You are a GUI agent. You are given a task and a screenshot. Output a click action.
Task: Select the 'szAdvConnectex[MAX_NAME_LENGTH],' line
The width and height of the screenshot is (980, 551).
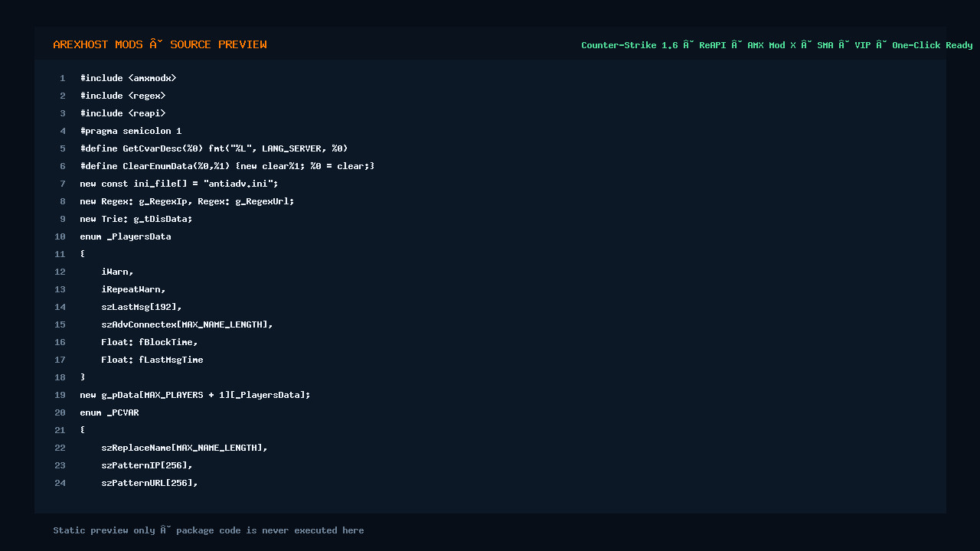188,324
